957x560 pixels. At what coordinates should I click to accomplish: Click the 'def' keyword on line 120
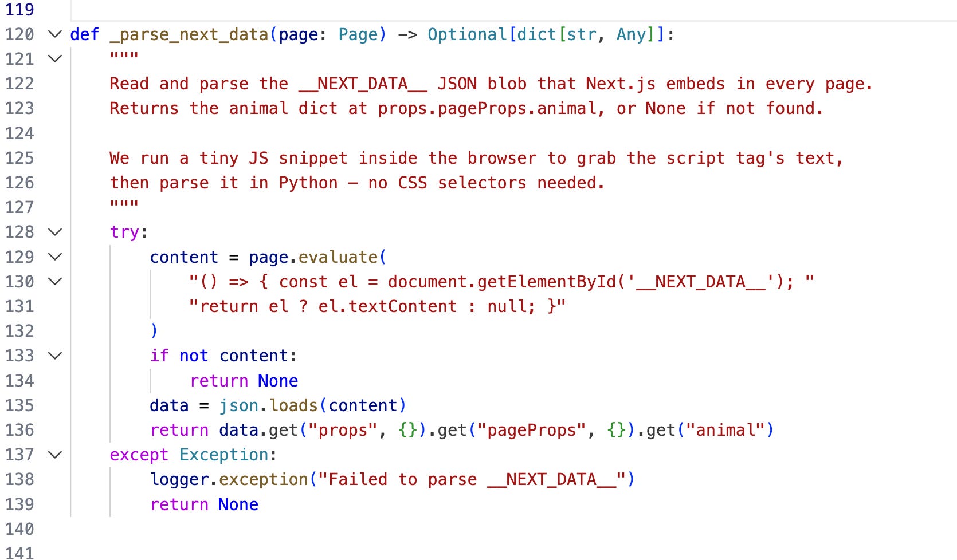(84, 35)
